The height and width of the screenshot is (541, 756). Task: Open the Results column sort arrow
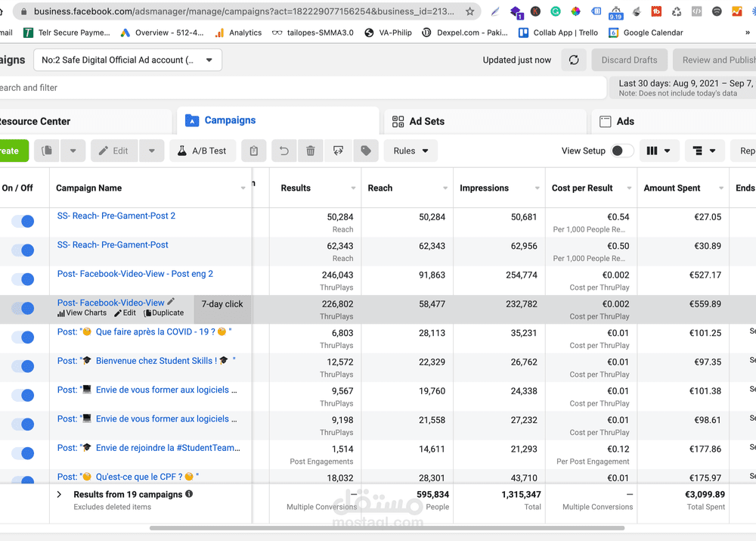coord(353,188)
